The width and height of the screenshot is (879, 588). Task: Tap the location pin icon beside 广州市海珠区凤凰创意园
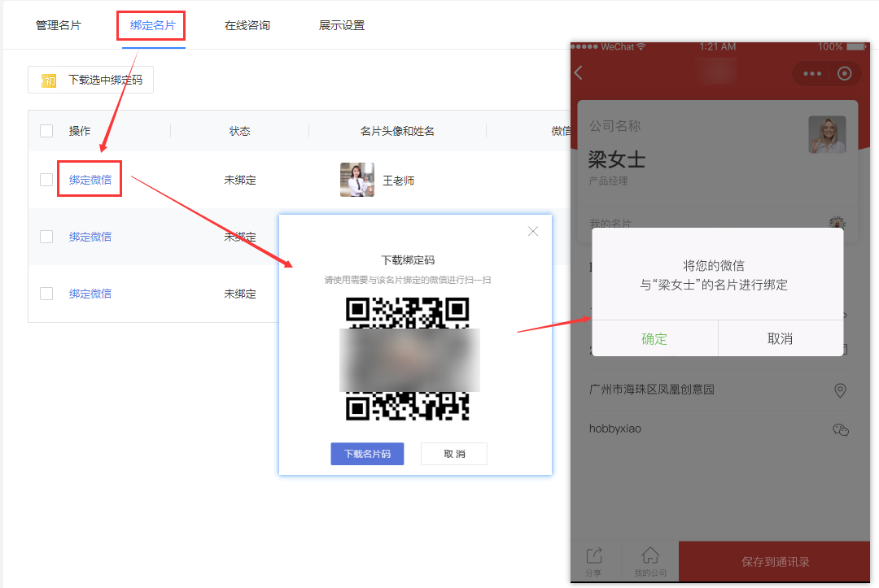(840, 390)
